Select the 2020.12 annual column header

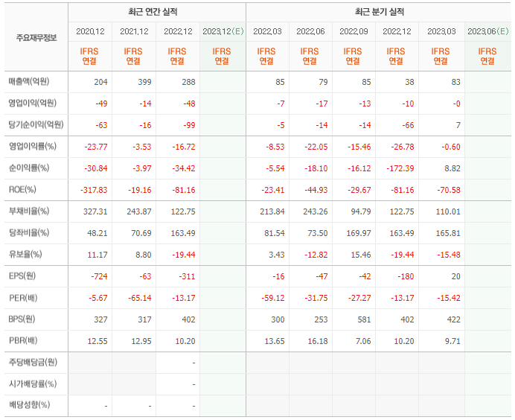pos(90,31)
